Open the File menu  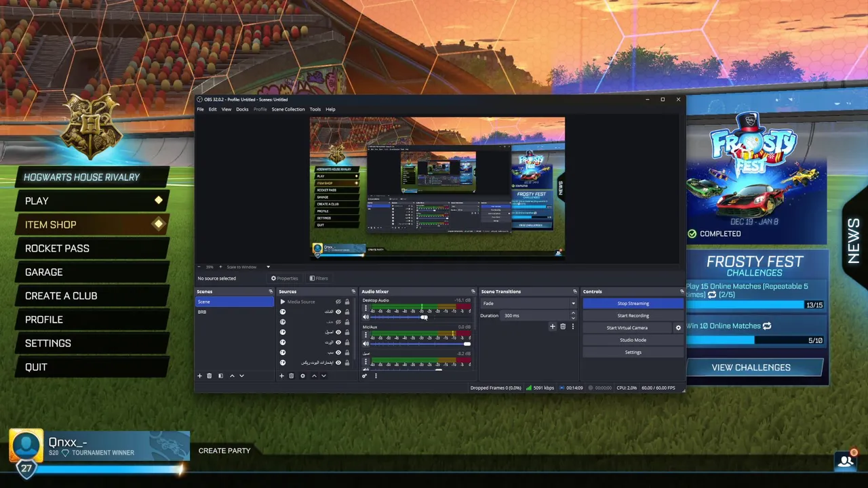click(x=200, y=109)
